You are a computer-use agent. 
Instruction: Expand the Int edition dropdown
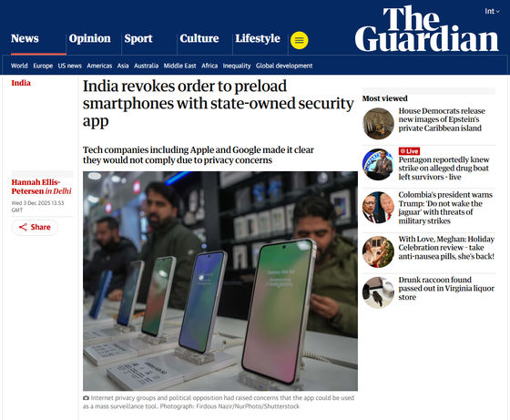point(492,11)
